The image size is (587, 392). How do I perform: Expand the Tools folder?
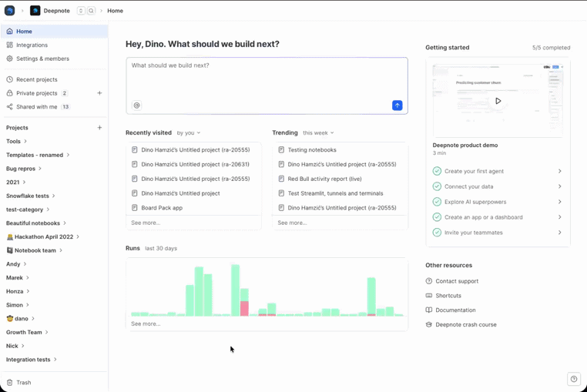16,142
